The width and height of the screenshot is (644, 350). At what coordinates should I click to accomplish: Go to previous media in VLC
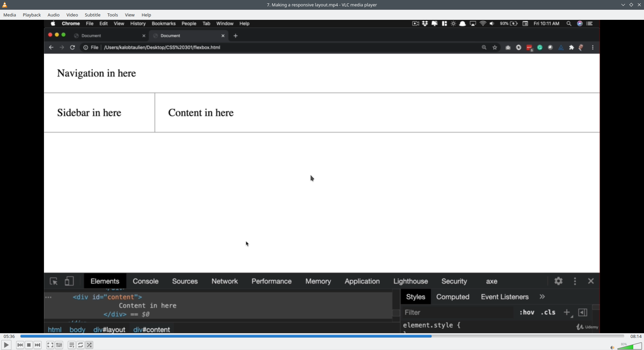[x=20, y=345]
